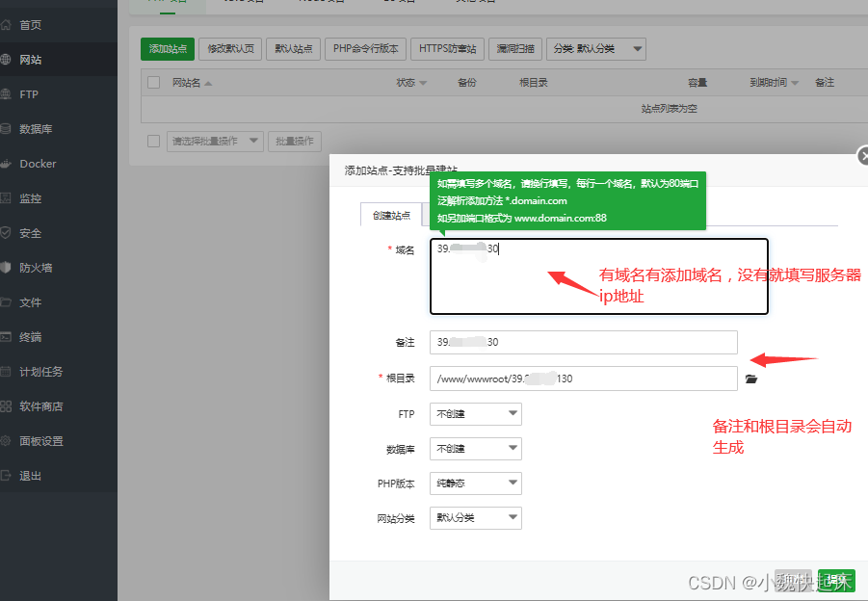Click the 面板设置 gear icon
Screen dimensions: 868x601
(6, 441)
